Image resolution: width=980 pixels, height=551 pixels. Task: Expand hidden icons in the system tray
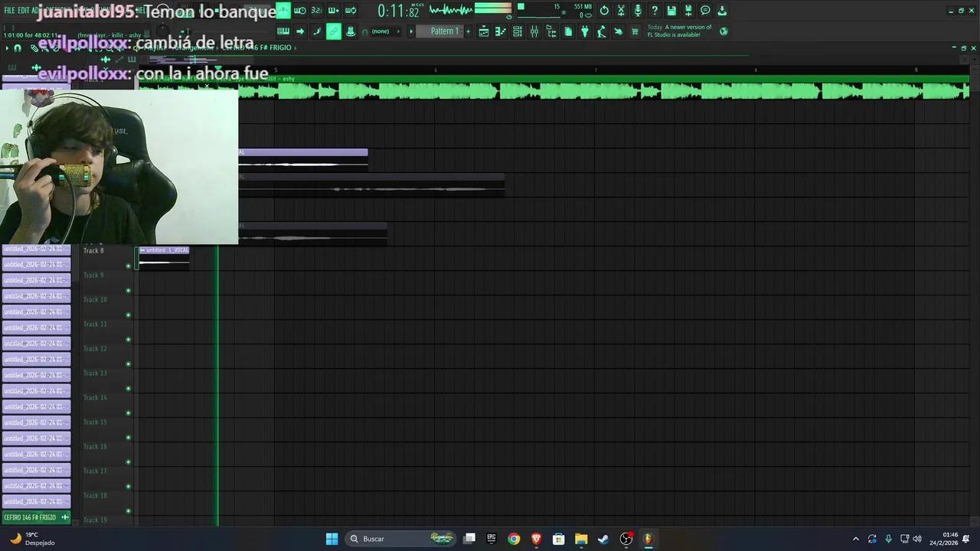856,539
